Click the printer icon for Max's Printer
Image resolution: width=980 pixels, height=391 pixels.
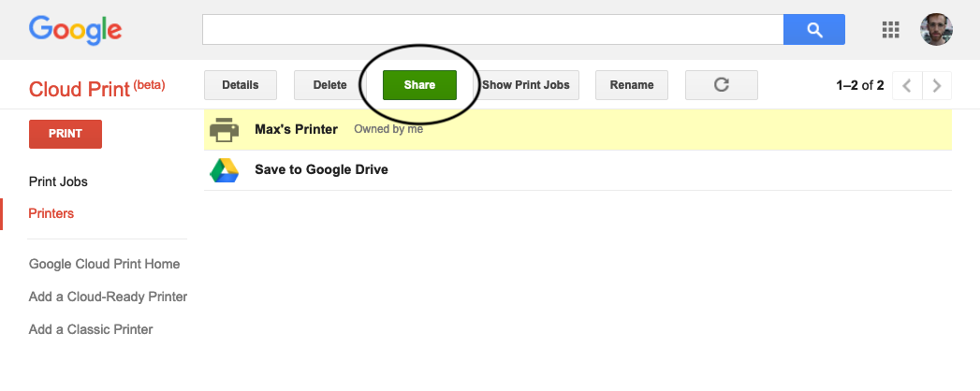click(224, 130)
